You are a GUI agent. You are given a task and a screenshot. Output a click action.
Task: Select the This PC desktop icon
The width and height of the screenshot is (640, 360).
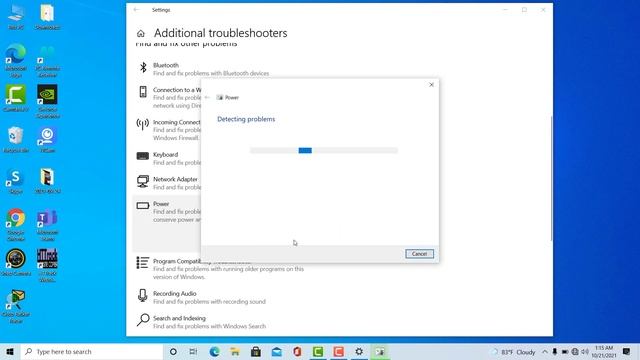point(16,17)
